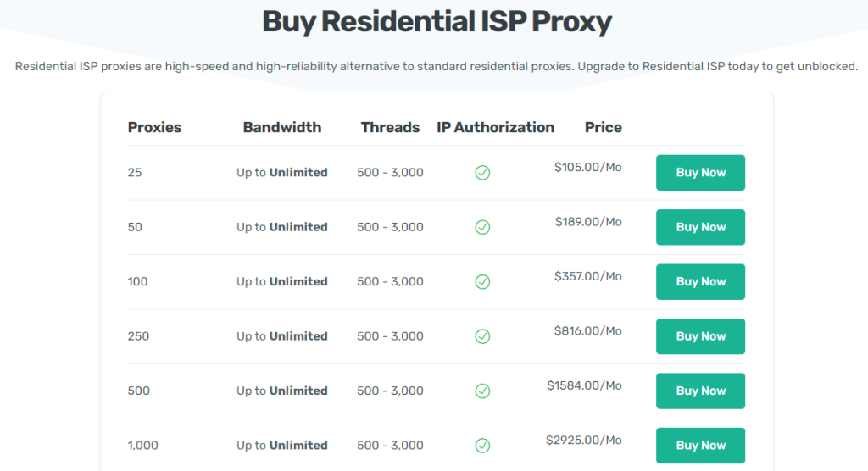The image size is (868, 471).
Task: Buy the 50 proxies plan at $189.00/Mo
Action: 700,227
